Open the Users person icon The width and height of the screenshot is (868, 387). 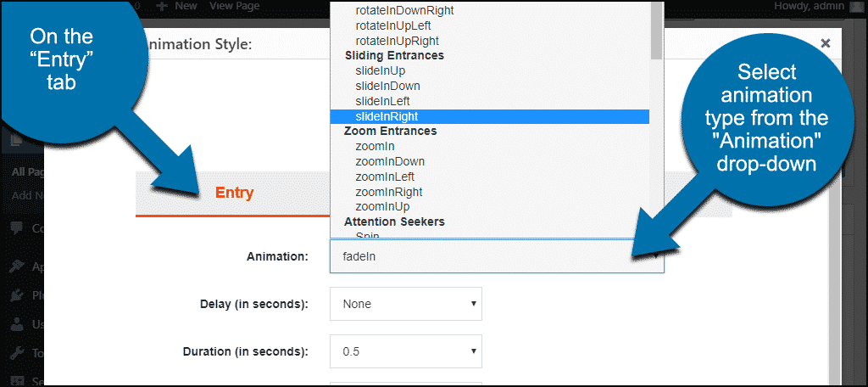[x=17, y=324]
